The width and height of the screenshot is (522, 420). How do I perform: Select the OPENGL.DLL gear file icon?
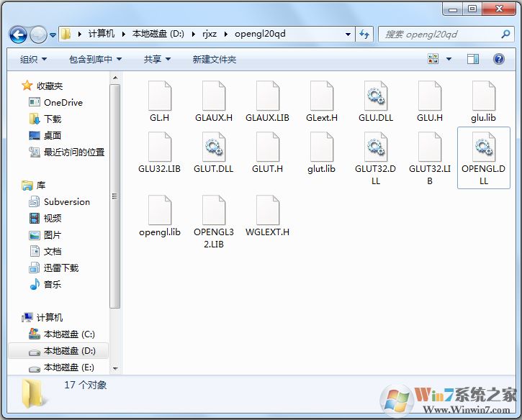click(x=484, y=147)
